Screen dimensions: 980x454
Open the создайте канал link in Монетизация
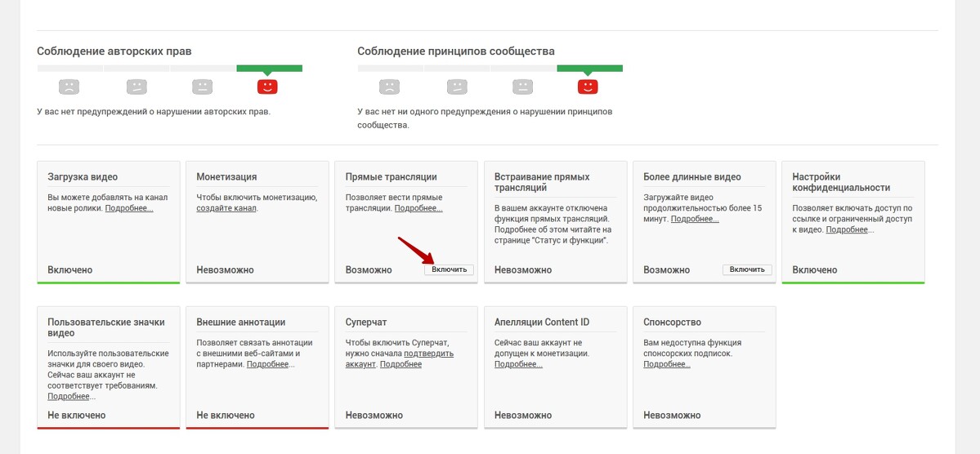click(x=226, y=208)
